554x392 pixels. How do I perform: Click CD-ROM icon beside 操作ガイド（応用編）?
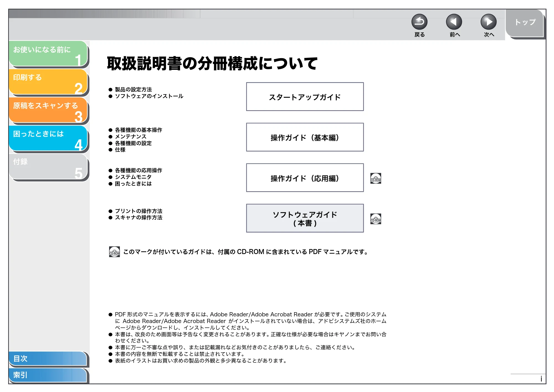376,178
